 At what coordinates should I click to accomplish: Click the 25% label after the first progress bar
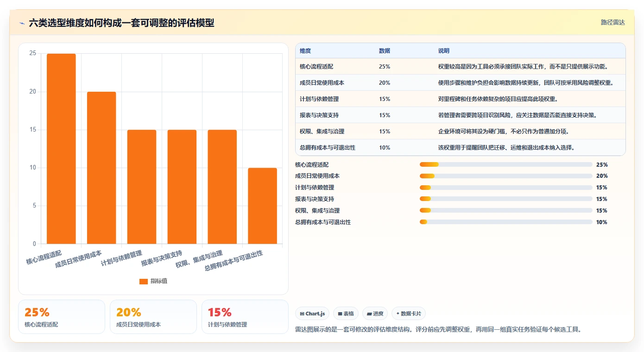coord(602,164)
